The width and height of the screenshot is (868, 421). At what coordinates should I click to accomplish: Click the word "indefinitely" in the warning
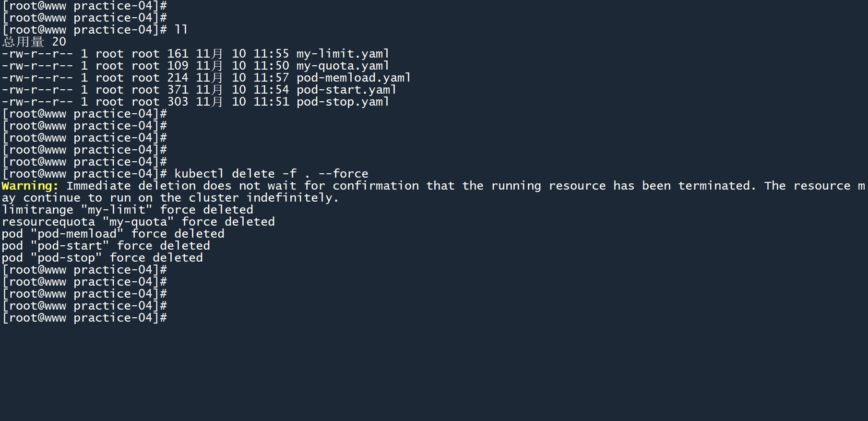pos(292,198)
